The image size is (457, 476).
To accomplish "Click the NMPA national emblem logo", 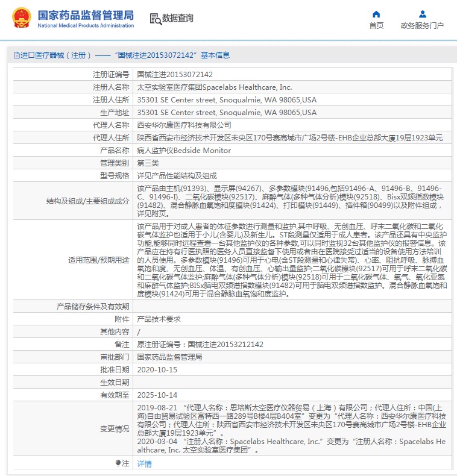I will point(20,18).
